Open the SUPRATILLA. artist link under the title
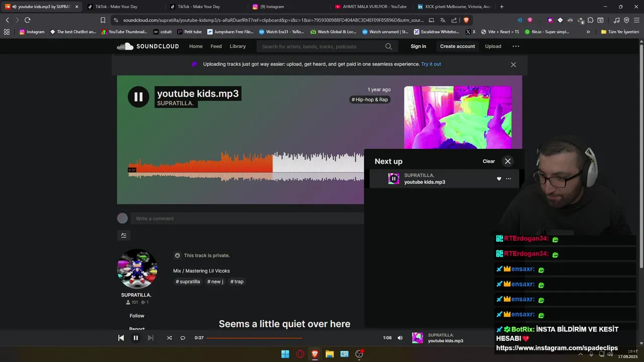The height and width of the screenshot is (362, 644). point(175,103)
